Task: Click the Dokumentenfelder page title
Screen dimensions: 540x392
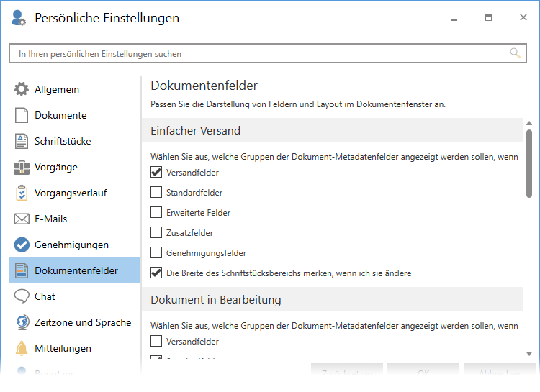Action: pos(204,86)
